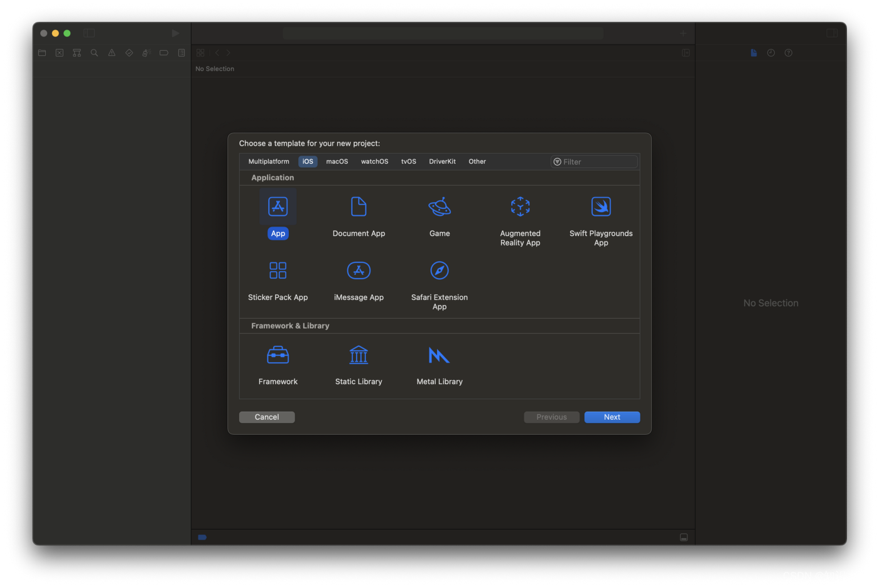Show the Quick Help inspector

pos(789,53)
